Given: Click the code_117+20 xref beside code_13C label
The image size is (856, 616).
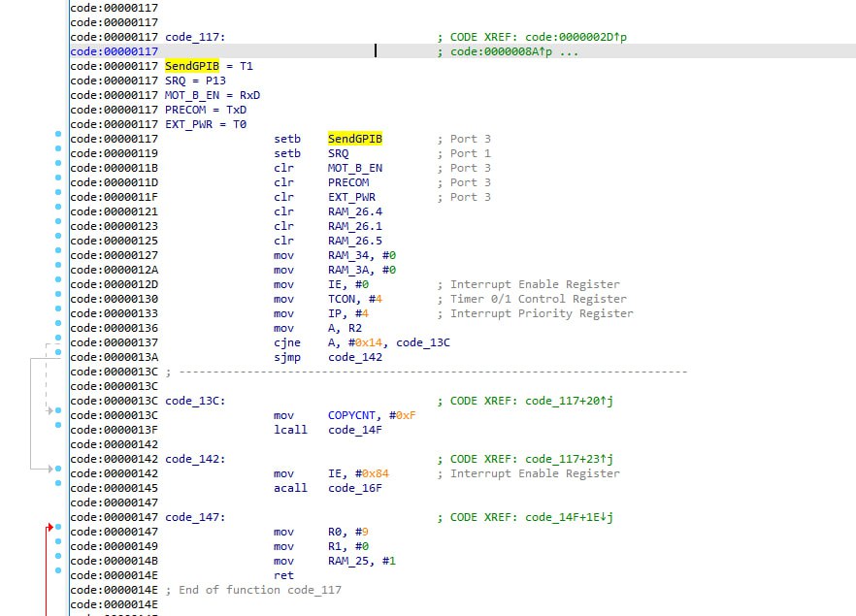Looking at the screenshot, I should click(x=564, y=401).
